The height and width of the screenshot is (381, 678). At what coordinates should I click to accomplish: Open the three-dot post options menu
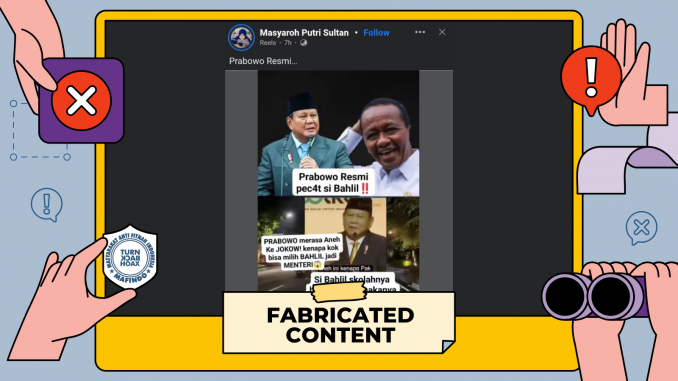(x=420, y=32)
